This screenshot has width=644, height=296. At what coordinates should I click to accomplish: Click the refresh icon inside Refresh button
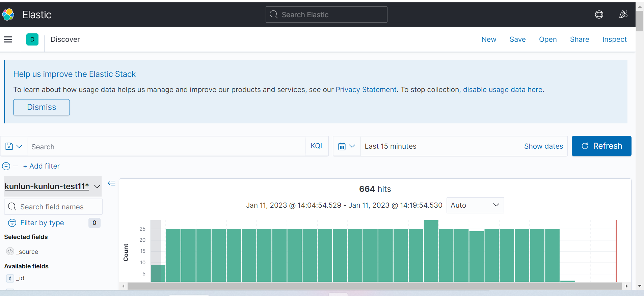click(x=585, y=146)
